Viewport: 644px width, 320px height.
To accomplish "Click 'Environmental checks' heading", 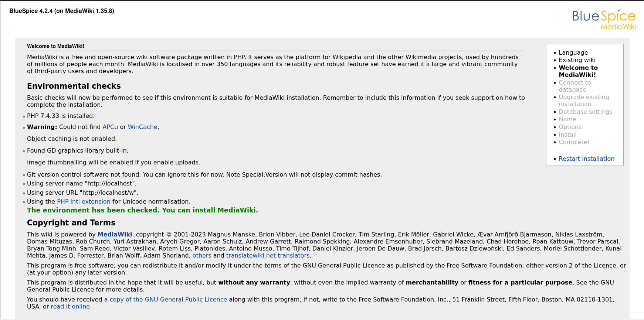I will pos(74,86).
